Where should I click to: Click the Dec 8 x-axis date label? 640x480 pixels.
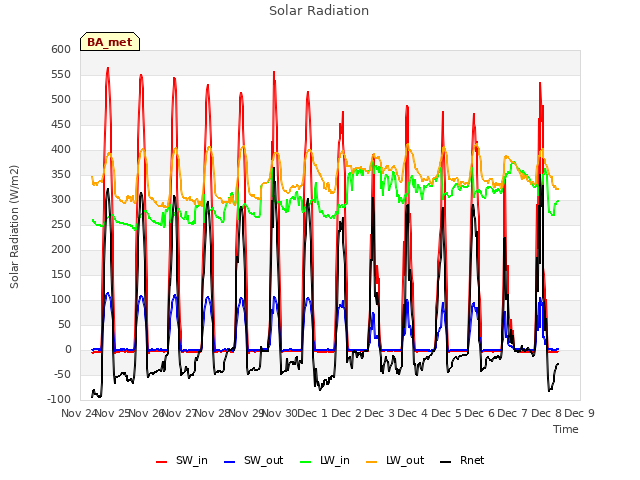point(546,413)
